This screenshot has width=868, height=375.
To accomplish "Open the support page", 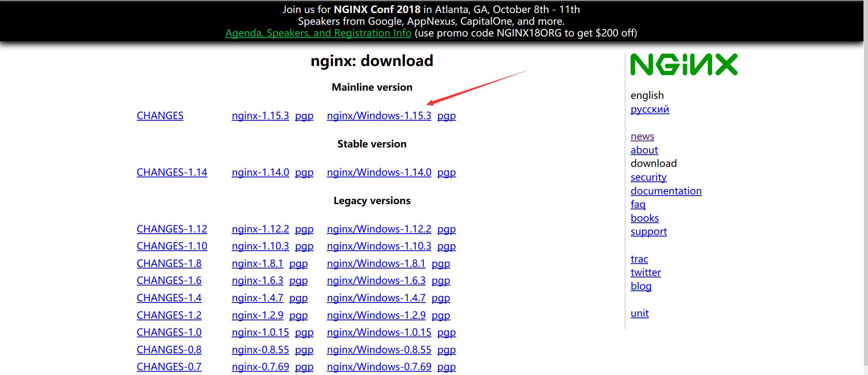I will pos(648,232).
